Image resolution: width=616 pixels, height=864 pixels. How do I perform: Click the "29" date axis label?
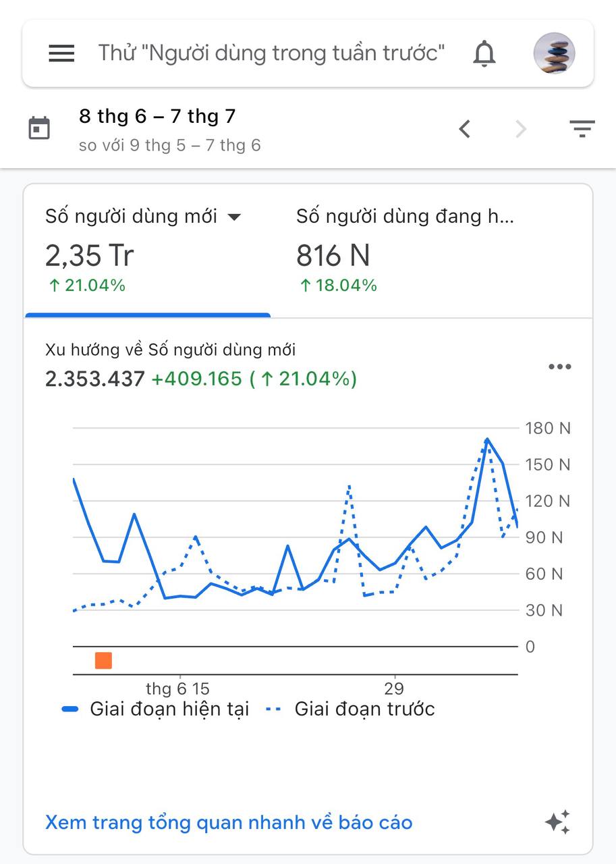(x=394, y=689)
